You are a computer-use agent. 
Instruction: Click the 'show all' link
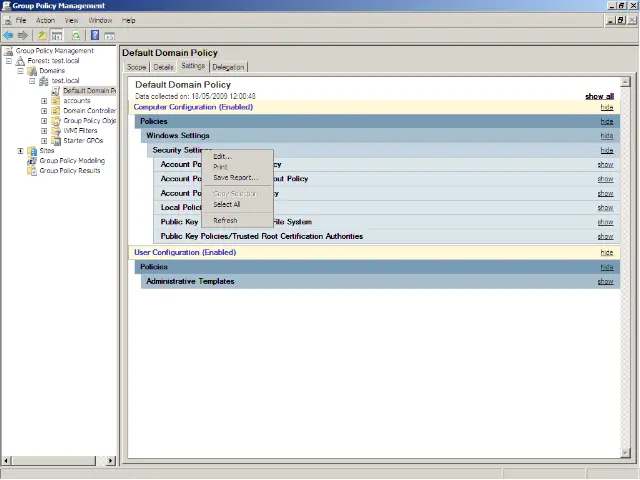pos(599,96)
